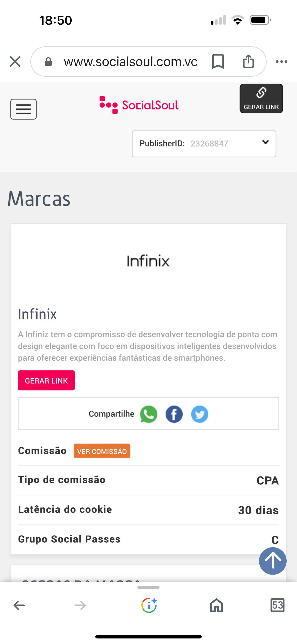The image size is (297, 644).
Task: Close the browser page with X
Action: click(15, 61)
